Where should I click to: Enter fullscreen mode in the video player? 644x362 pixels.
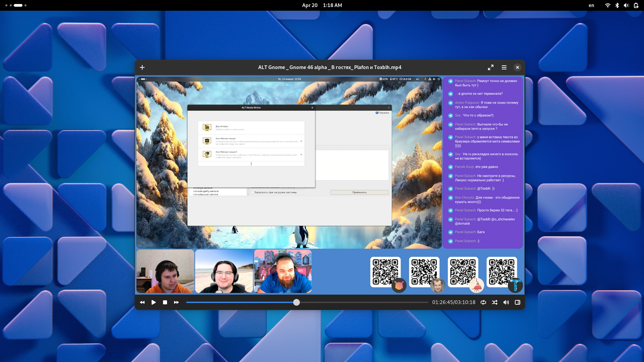point(491,67)
